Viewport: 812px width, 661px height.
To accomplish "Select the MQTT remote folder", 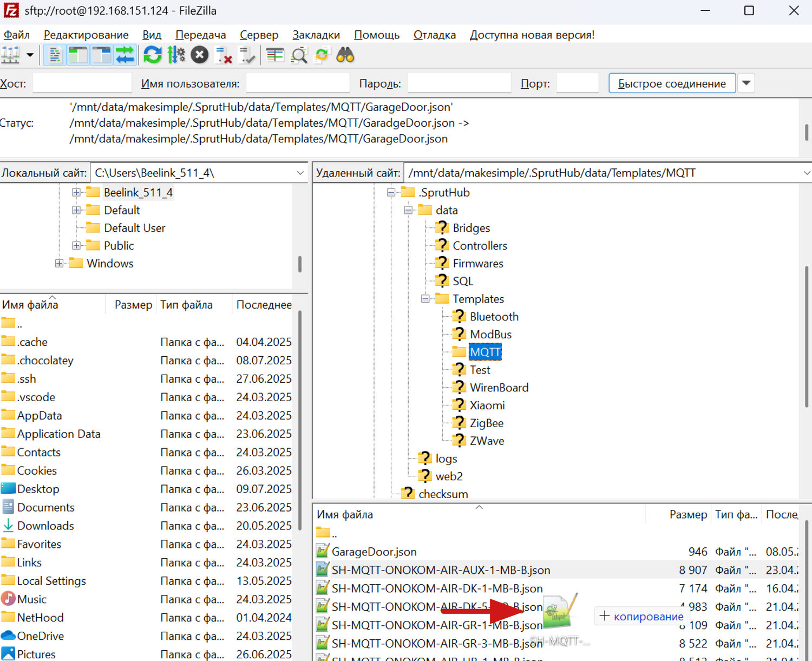I will tap(485, 352).
